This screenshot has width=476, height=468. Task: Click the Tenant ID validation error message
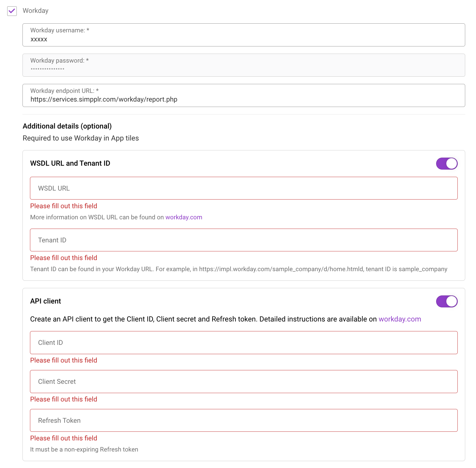click(64, 258)
